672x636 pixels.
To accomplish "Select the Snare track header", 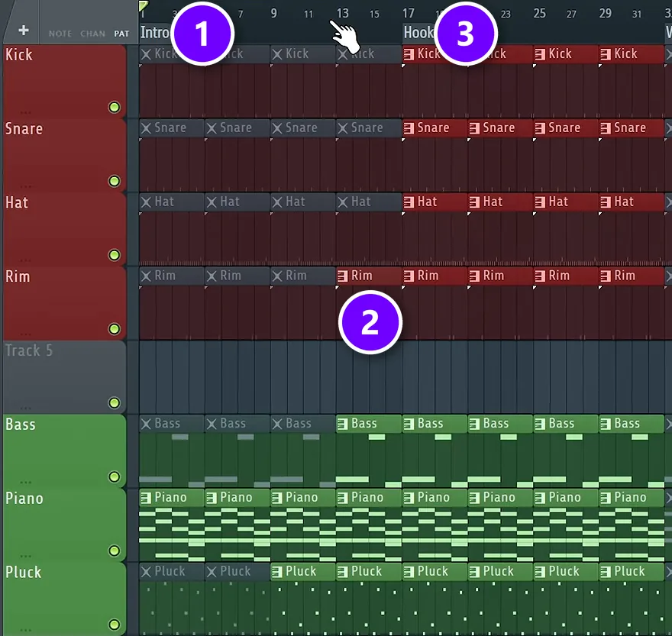I will (x=64, y=156).
